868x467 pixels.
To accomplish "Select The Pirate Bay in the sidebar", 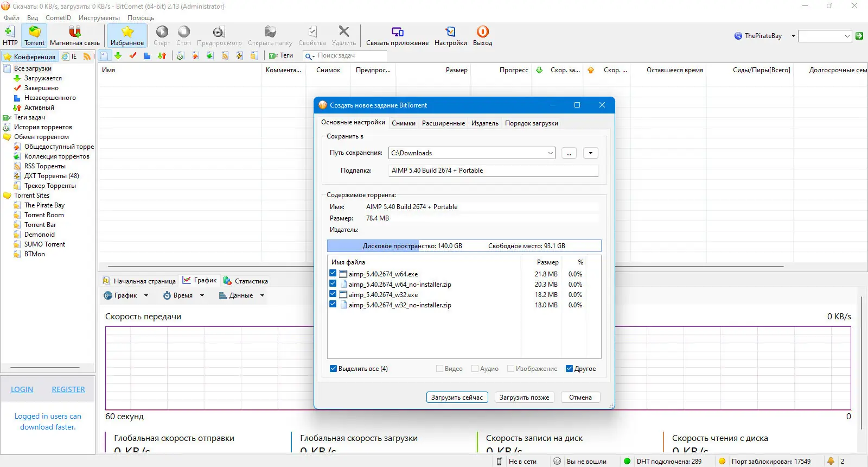I will coord(44,205).
